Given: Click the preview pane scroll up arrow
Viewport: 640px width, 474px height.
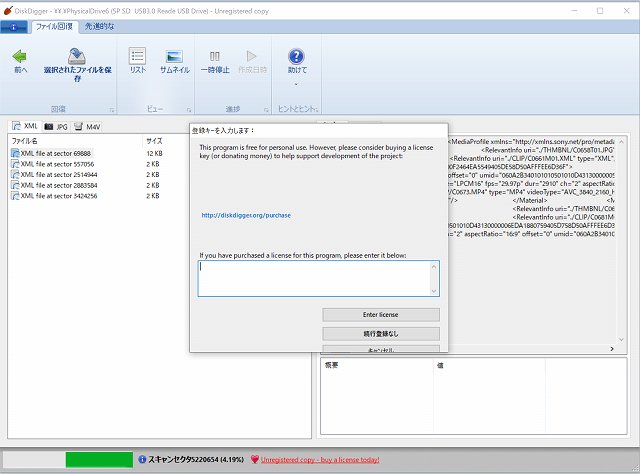Looking at the screenshot, I should (621, 142).
